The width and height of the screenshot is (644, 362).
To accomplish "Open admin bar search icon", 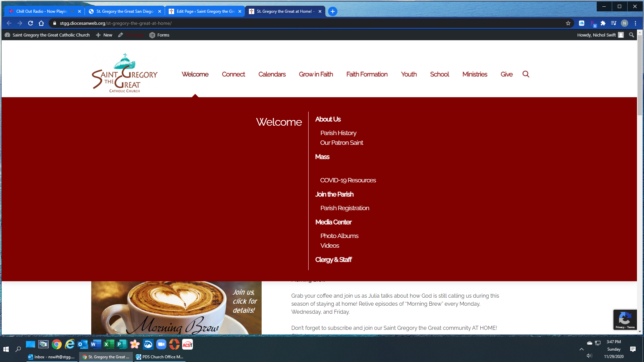I will tap(631, 35).
